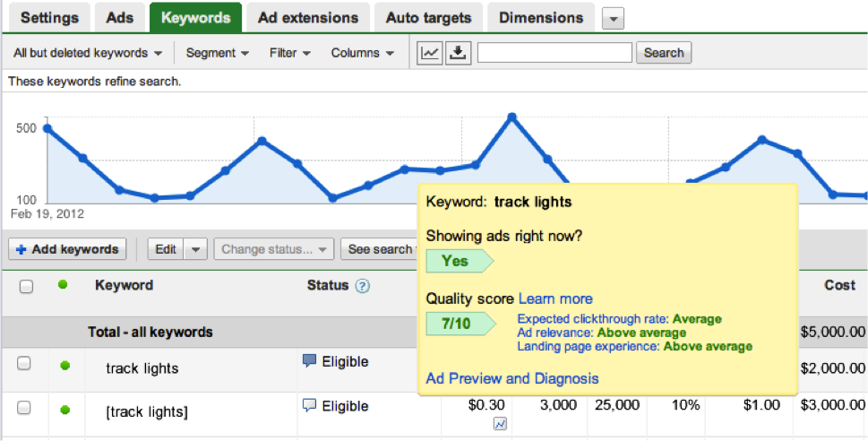
Task: Click green status dot for track lights
Action: (x=64, y=366)
